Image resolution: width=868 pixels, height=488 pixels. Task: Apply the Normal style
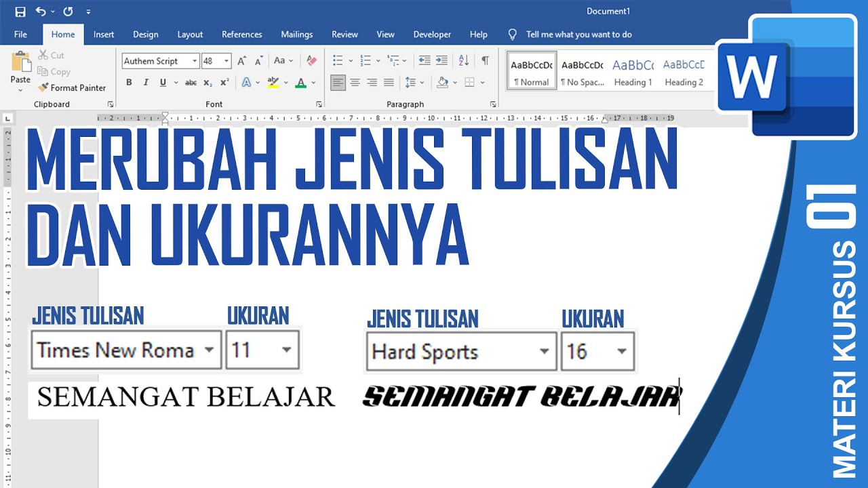pos(532,72)
